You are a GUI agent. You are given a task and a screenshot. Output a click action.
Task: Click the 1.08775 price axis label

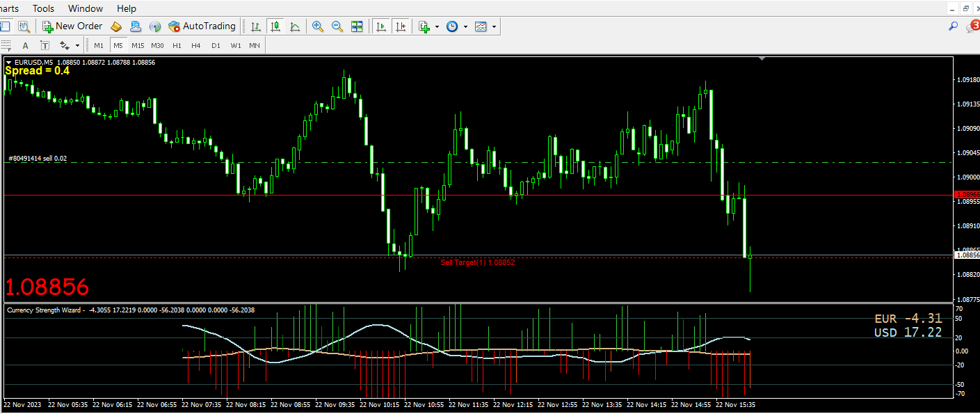(969, 299)
